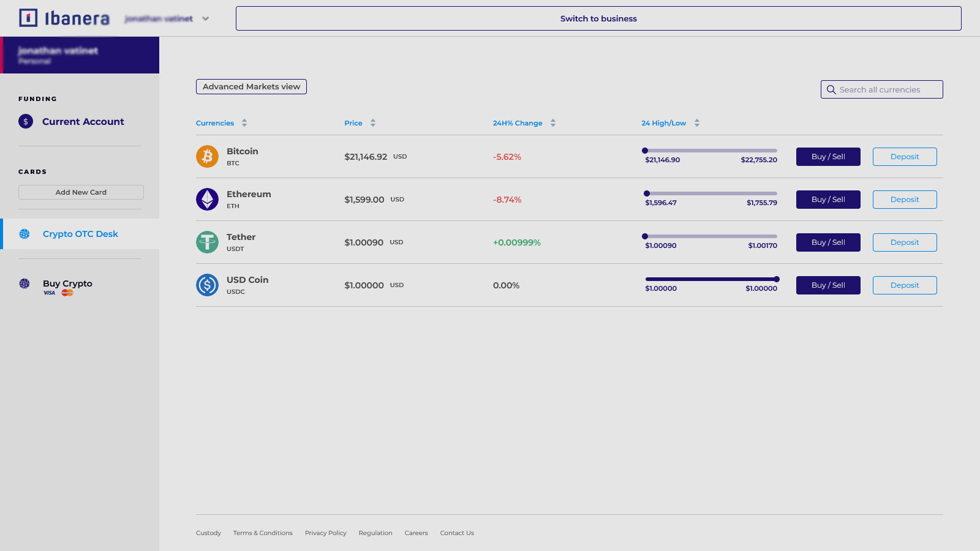Open Contact Us footer link

pyautogui.click(x=457, y=533)
